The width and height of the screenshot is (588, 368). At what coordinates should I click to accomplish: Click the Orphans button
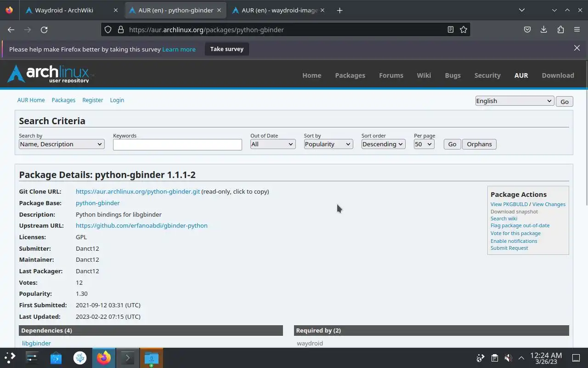click(x=479, y=144)
